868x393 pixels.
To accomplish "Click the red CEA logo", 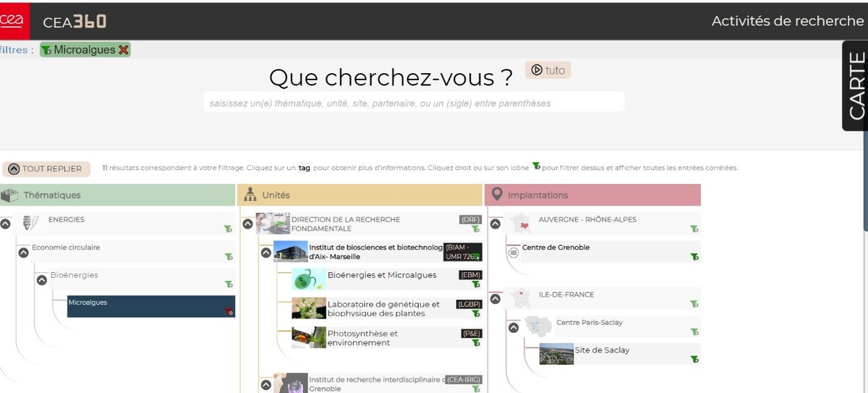I will (14, 21).
